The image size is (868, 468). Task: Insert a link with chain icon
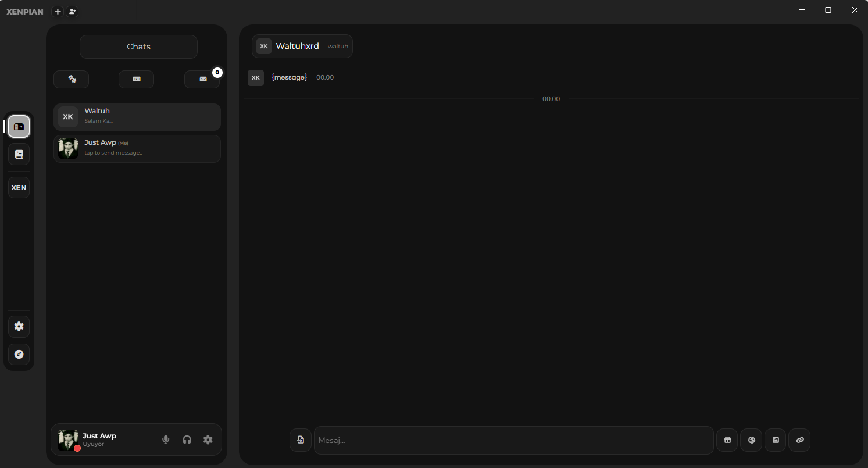pyautogui.click(x=799, y=440)
